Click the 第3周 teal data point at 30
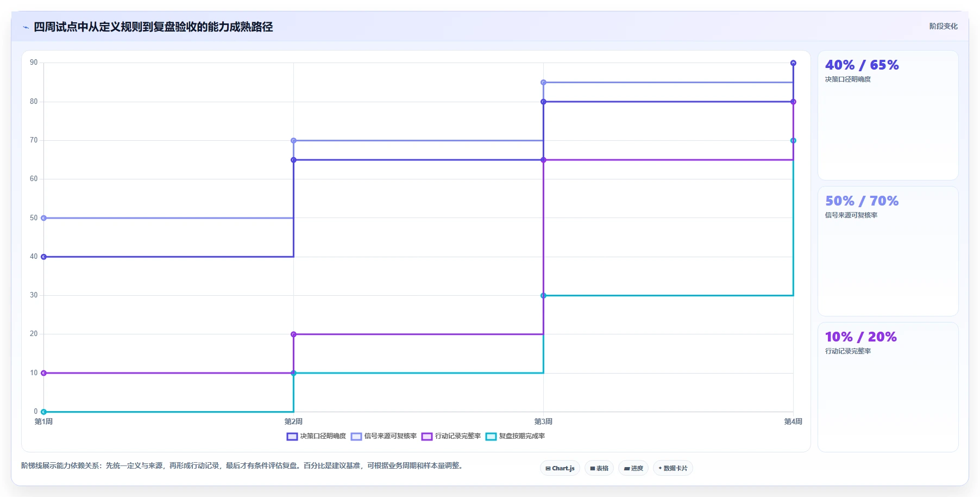 tap(543, 296)
